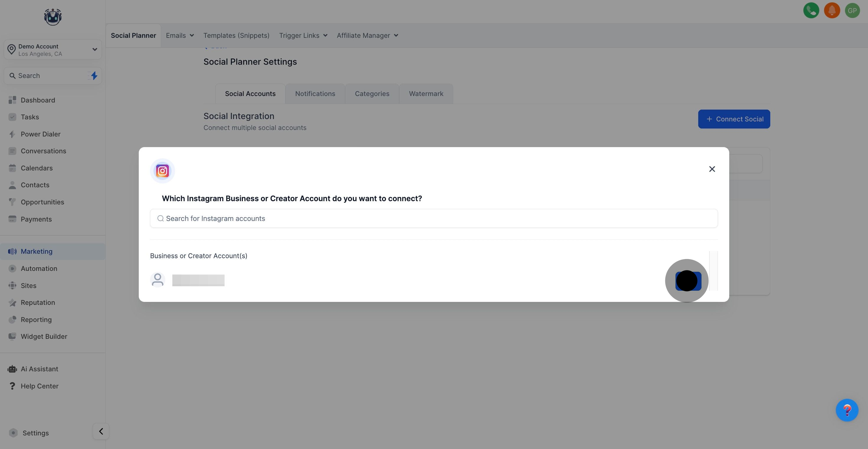This screenshot has height=449, width=868.
Task: Click the blue connect button beside the account
Action: (688, 281)
